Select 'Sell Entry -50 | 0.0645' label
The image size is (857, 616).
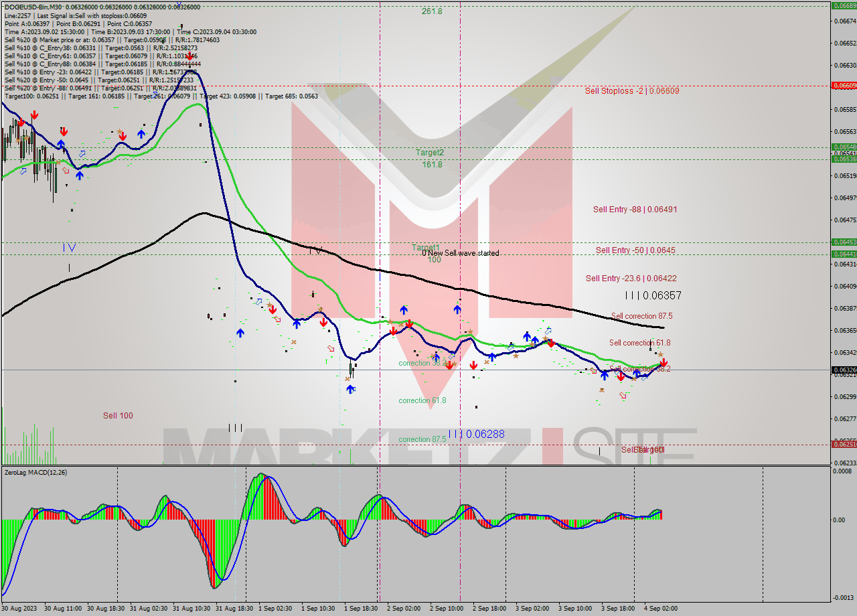coord(635,250)
